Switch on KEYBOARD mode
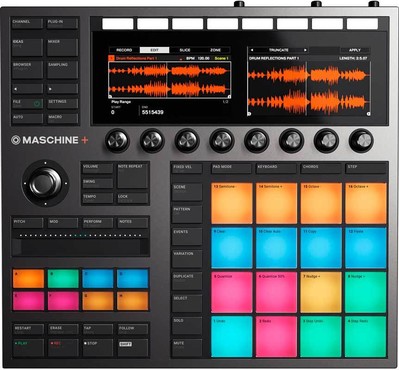This screenshot has width=399, height=370. (x=276, y=169)
